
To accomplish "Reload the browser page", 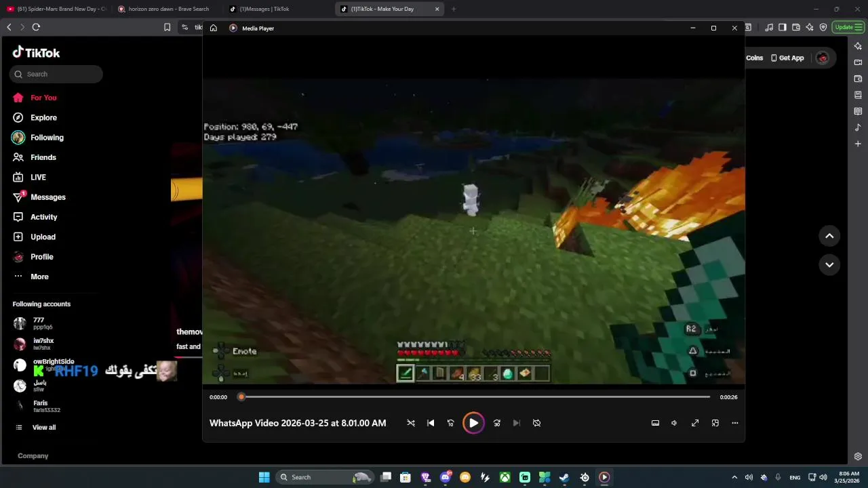I will point(36,27).
